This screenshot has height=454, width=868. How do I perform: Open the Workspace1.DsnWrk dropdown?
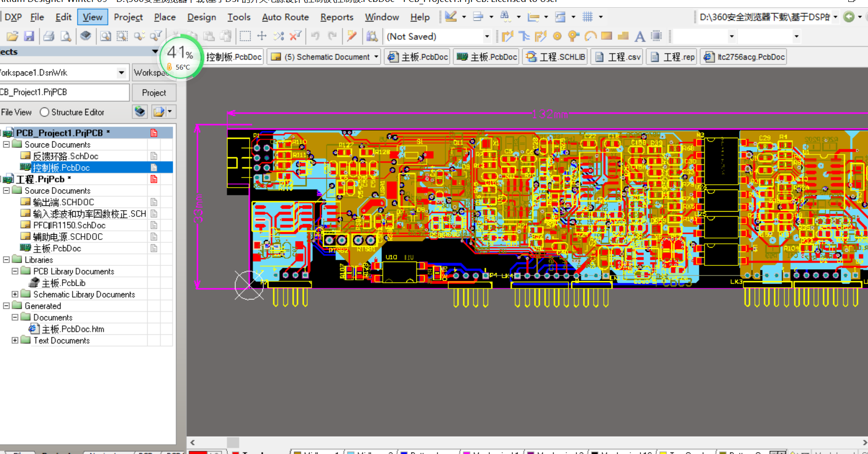(121, 72)
